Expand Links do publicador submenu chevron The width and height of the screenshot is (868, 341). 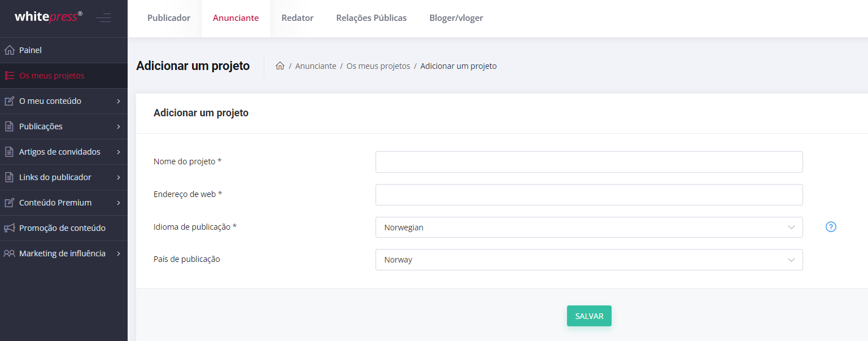coord(119,177)
